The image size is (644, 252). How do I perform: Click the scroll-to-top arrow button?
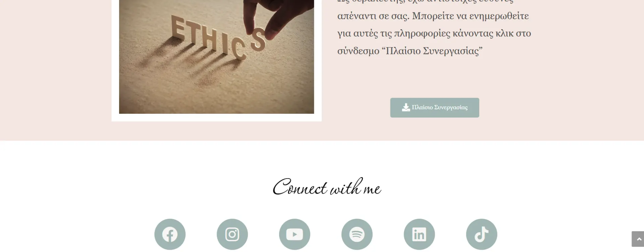click(638, 239)
